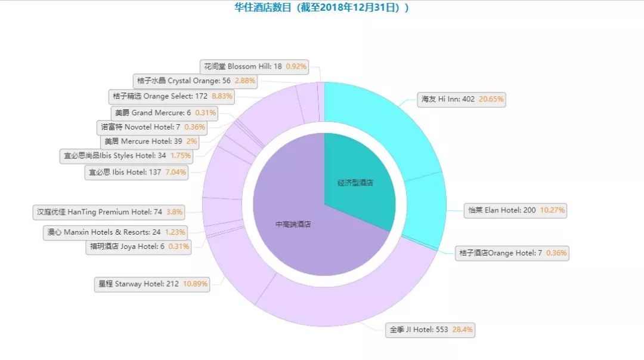
Task: Click the 美居 Mercure Hotel: 39 label
Action: coord(150,141)
